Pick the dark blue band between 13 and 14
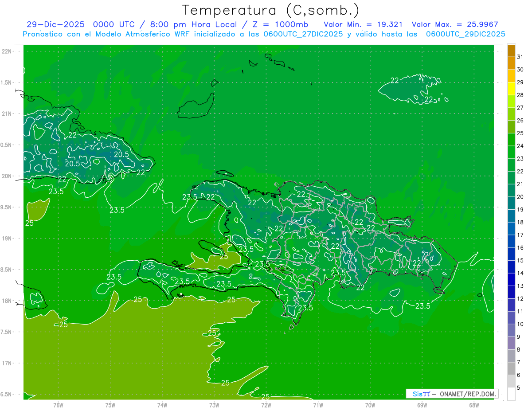 click(511, 279)
